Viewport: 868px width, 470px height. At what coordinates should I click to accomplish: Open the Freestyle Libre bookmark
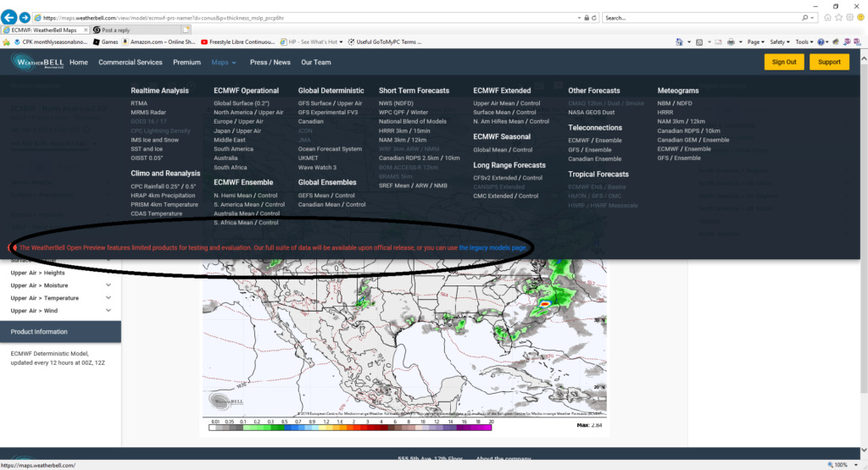tap(237, 42)
